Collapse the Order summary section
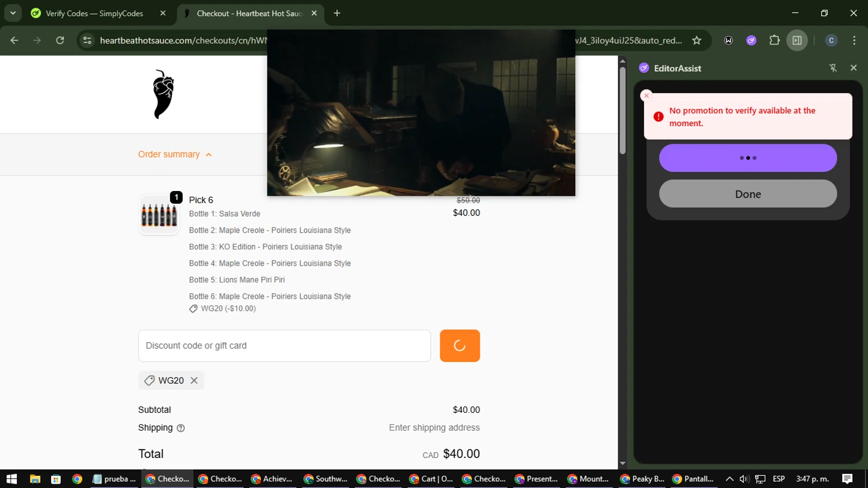 [175, 155]
